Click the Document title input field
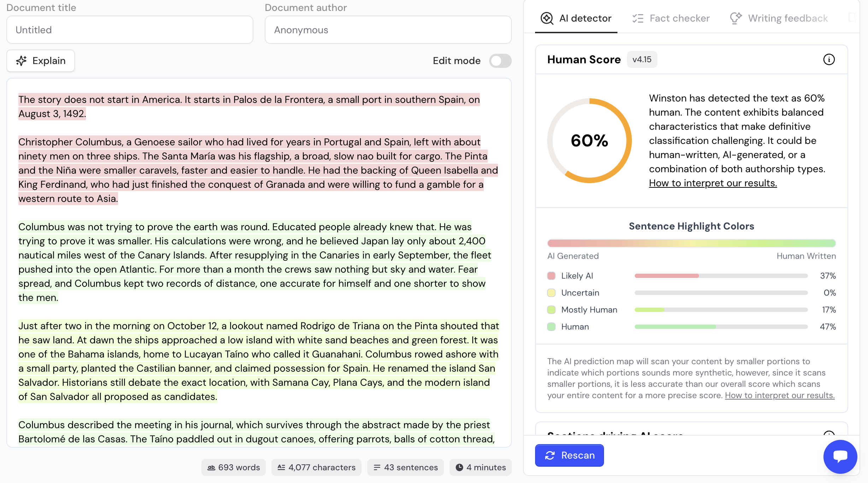Viewport: 868px width, 483px height. pyautogui.click(x=130, y=30)
